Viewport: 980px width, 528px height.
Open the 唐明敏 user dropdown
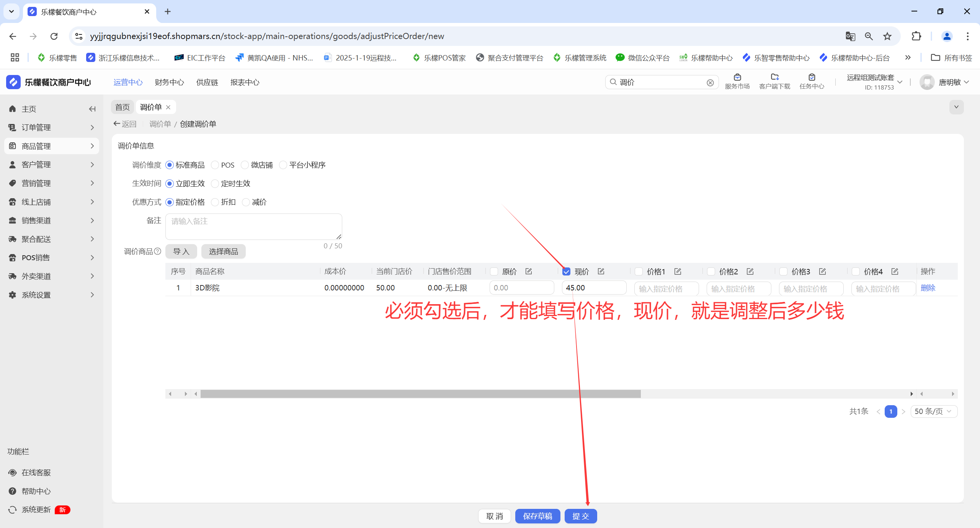click(x=944, y=82)
